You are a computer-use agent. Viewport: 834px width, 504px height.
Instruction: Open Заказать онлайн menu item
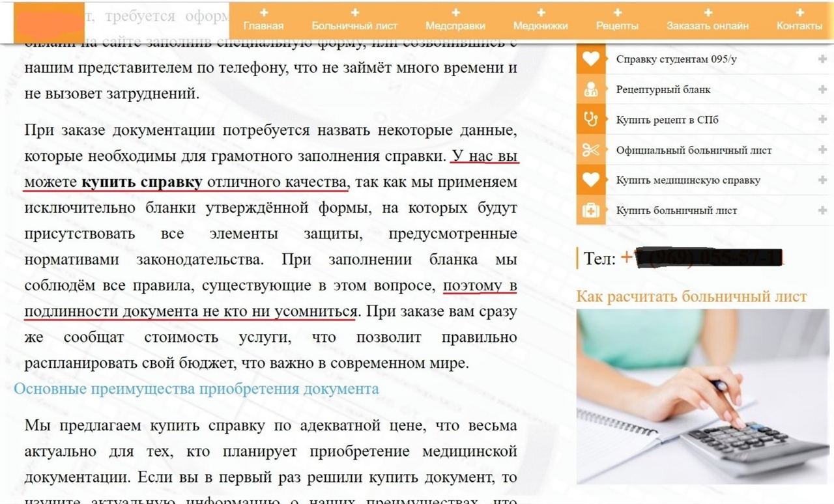coord(708,26)
